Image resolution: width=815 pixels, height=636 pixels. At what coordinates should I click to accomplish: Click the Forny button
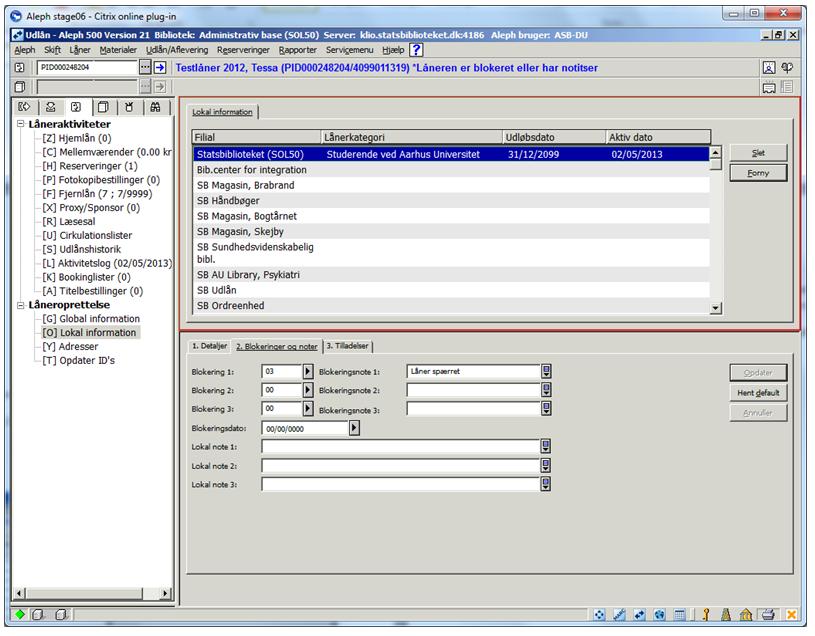[x=758, y=173]
